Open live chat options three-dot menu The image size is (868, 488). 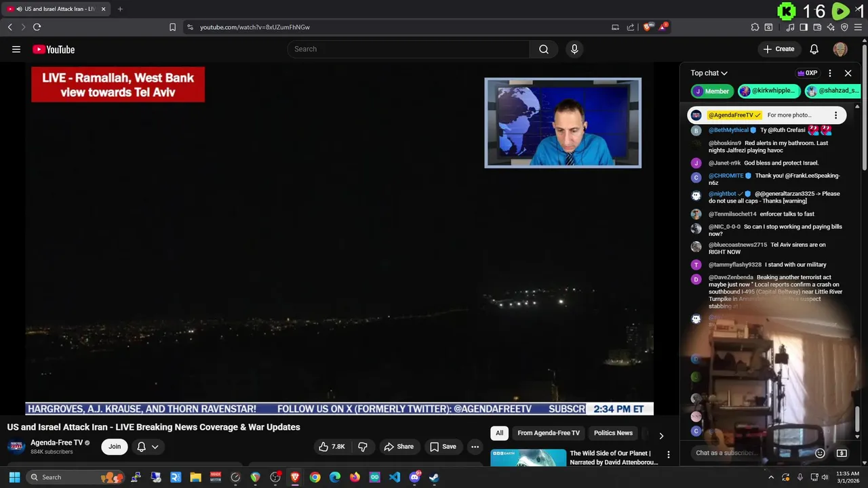pyautogui.click(x=829, y=73)
